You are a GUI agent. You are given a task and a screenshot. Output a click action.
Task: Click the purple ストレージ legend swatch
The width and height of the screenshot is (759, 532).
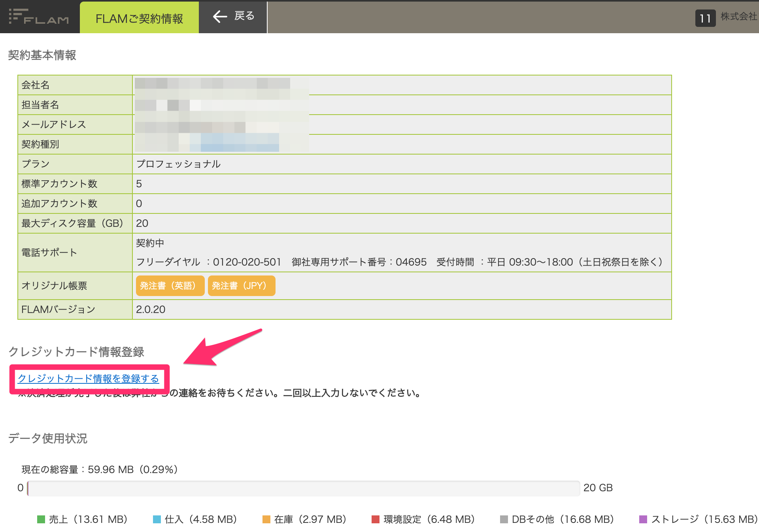(643, 519)
